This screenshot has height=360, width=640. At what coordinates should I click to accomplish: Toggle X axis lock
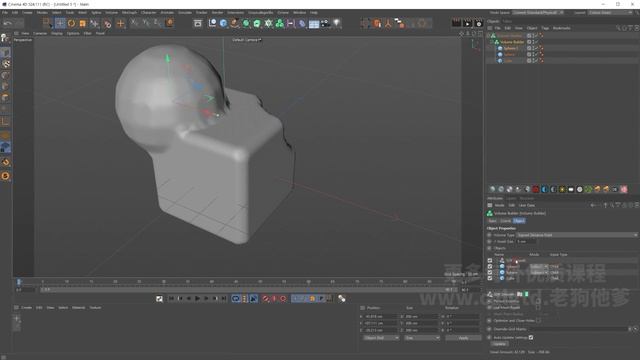pyautogui.click(x=135, y=23)
